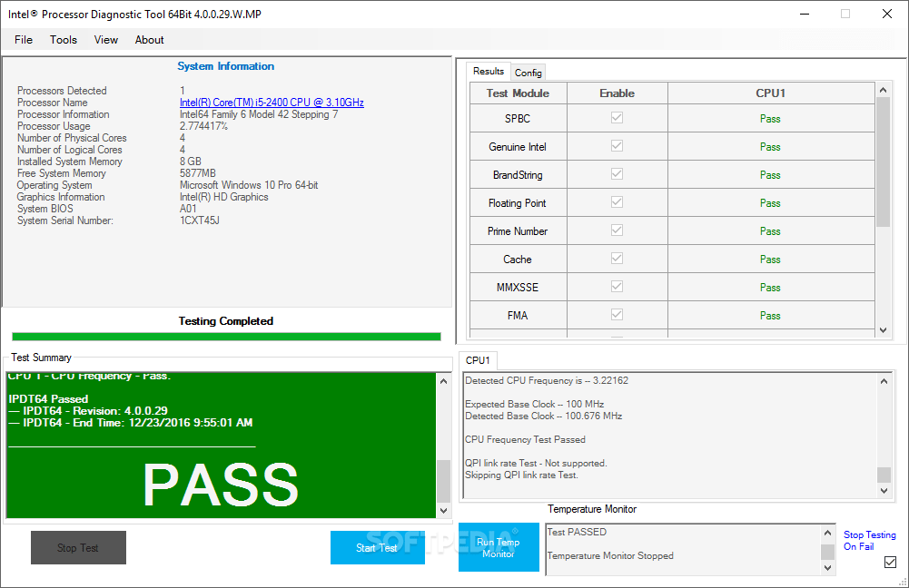Toggle the FMA enable checkbox
Screen dimensions: 909x588
(x=617, y=315)
